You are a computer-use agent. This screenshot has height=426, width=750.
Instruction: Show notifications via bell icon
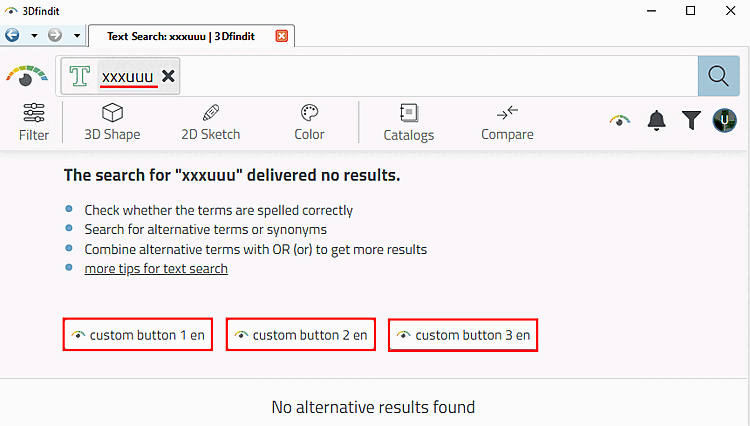(656, 121)
